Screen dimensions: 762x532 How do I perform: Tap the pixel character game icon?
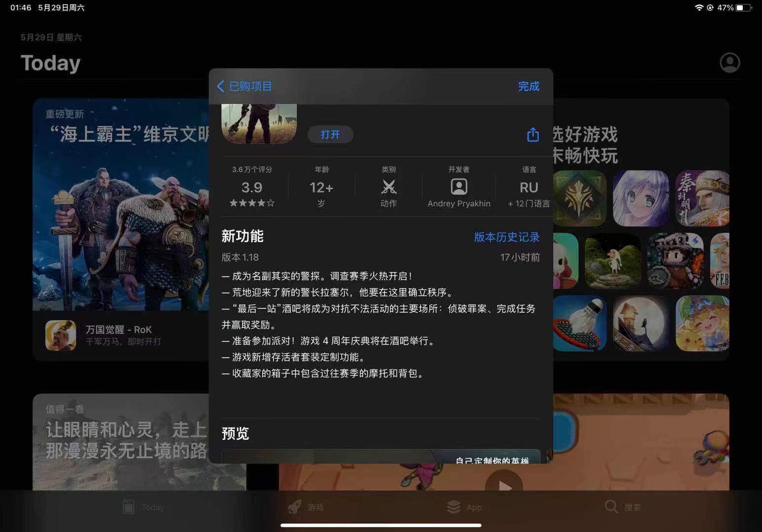pyautogui.click(x=675, y=261)
